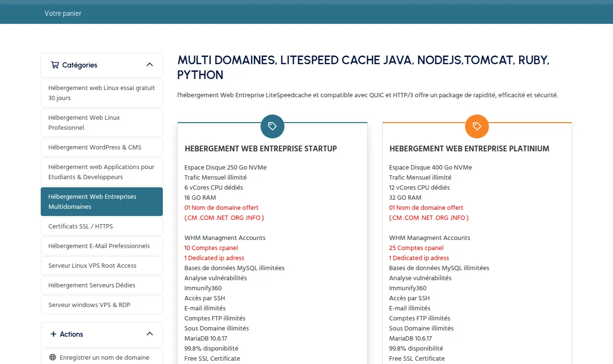Click the orange tag icon above Platinium plan
613x364 pixels.
coord(477,126)
